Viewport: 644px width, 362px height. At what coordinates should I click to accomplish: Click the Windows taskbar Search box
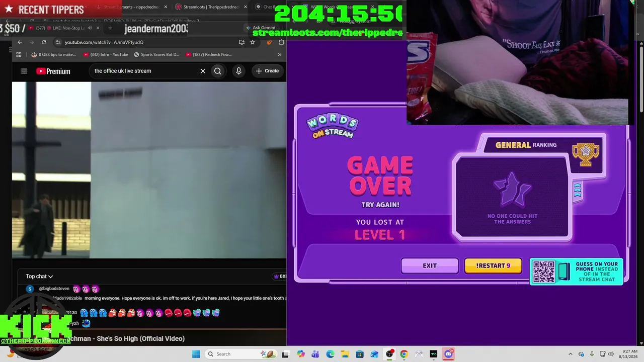pyautogui.click(x=240, y=354)
